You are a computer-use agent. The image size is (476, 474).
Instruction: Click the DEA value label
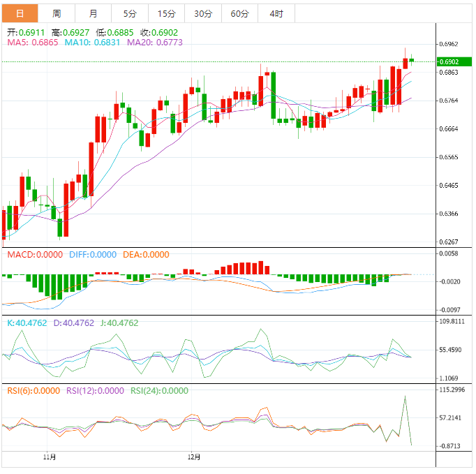pyautogui.click(x=146, y=255)
